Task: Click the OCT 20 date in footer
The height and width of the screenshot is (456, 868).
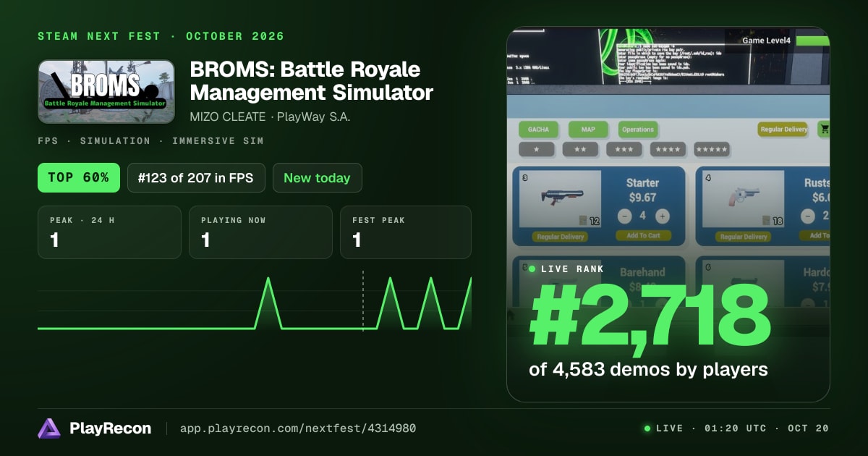Action: click(808, 428)
